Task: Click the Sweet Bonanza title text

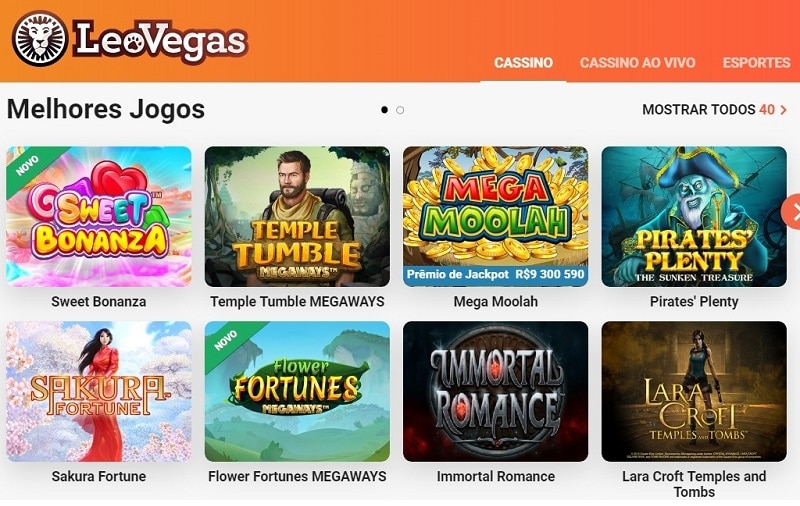Action: tap(98, 301)
